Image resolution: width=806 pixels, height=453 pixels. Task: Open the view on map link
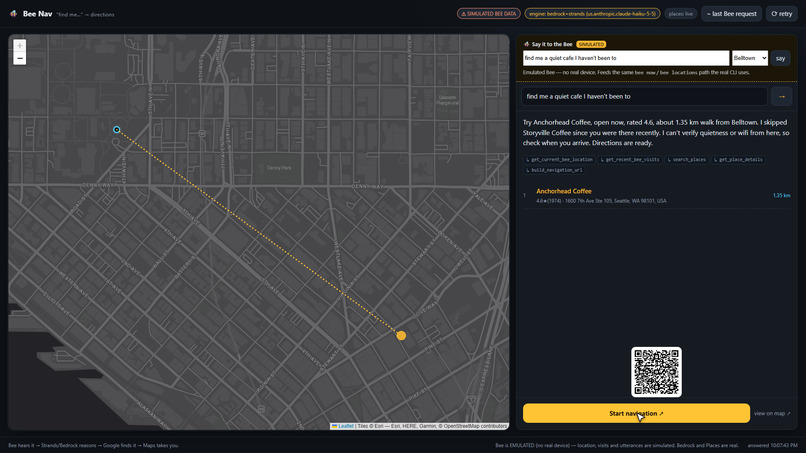click(772, 413)
